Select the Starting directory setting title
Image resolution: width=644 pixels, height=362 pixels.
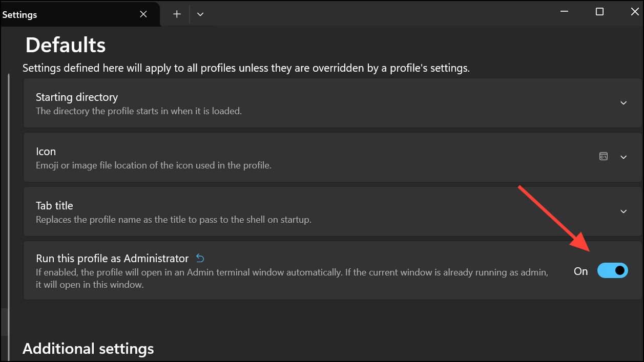tap(77, 97)
